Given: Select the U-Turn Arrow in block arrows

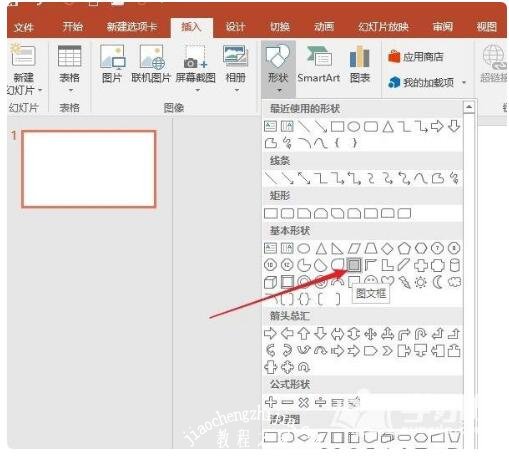Looking at the screenshot, I should click(x=420, y=333).
